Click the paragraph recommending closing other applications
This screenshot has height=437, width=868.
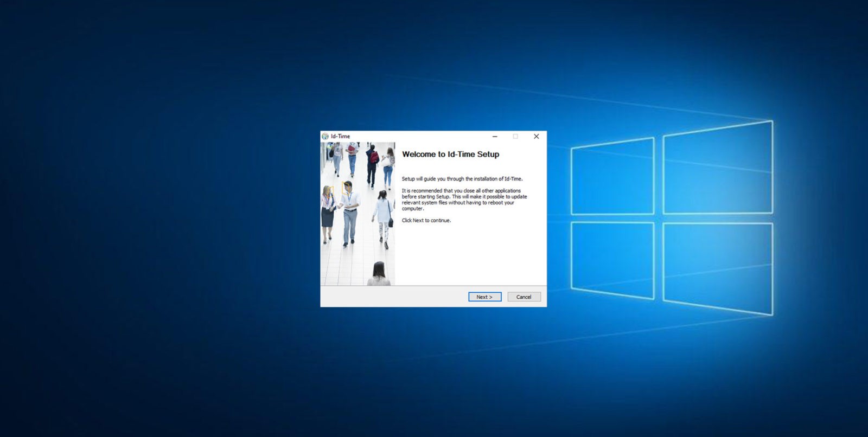[x=464, y=200]
